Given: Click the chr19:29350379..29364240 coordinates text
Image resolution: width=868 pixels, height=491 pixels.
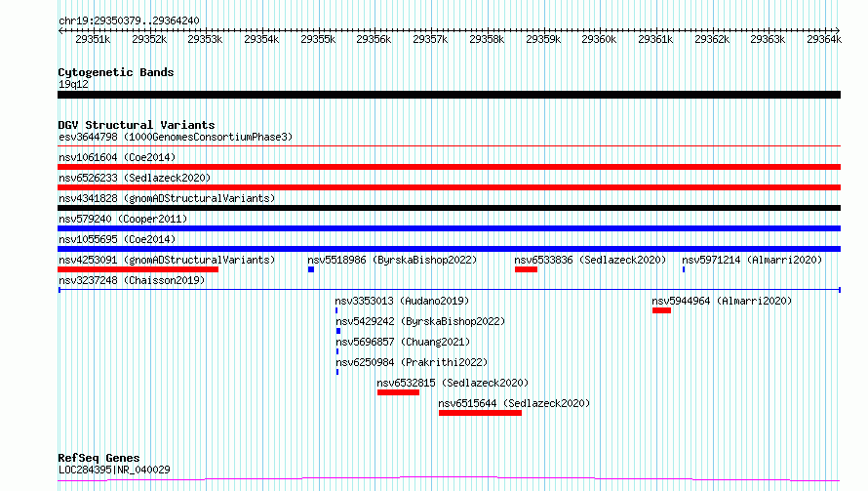Looking at the screenshot, I should [129, 20].
